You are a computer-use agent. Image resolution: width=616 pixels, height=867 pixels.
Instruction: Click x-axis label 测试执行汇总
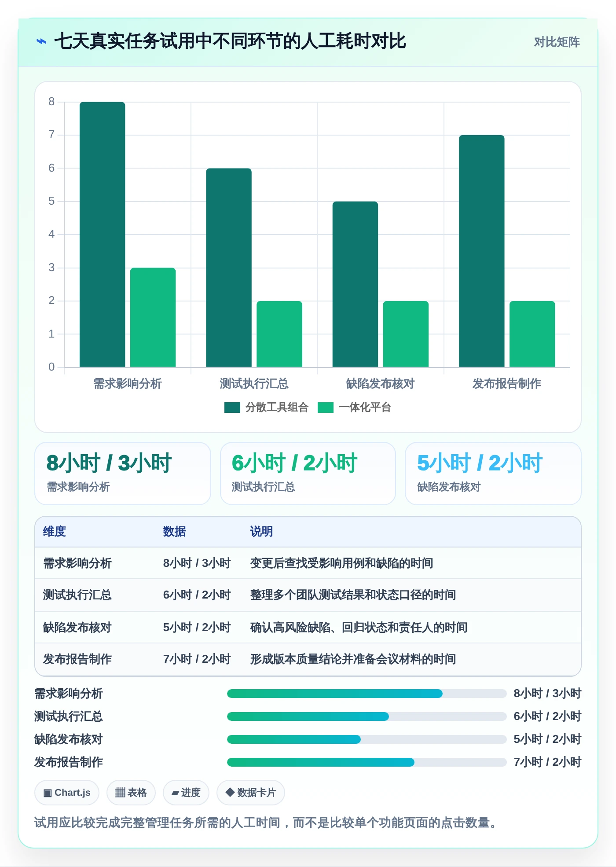pyautogui.click(x=254, y=384)
